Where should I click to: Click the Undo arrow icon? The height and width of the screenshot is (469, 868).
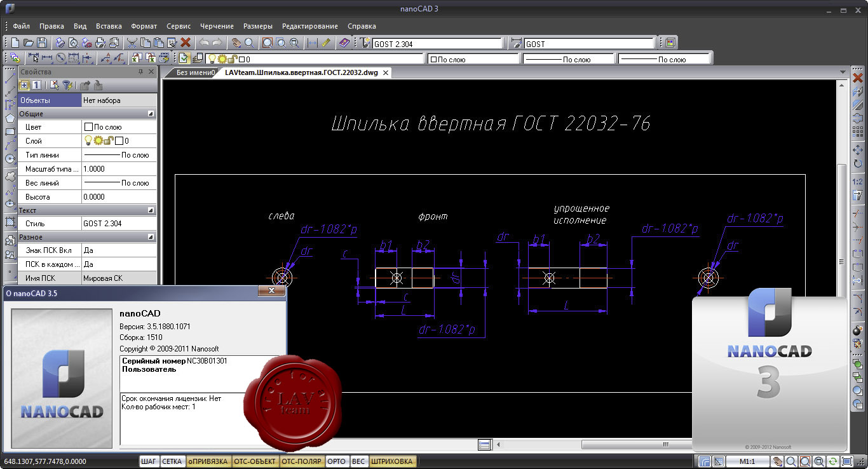click(x=204, y=43)
